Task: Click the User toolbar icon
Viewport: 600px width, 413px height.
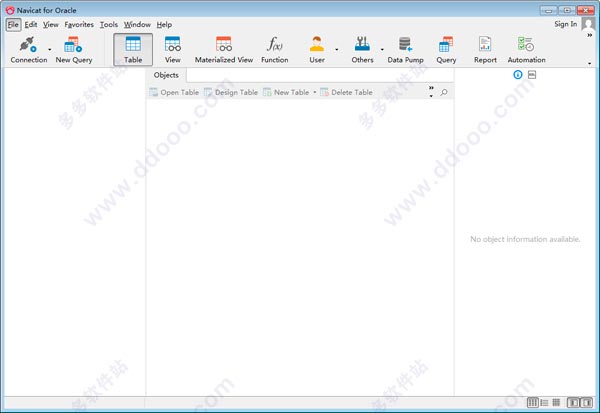Action: pyautogui.click(x=317, y=50)
